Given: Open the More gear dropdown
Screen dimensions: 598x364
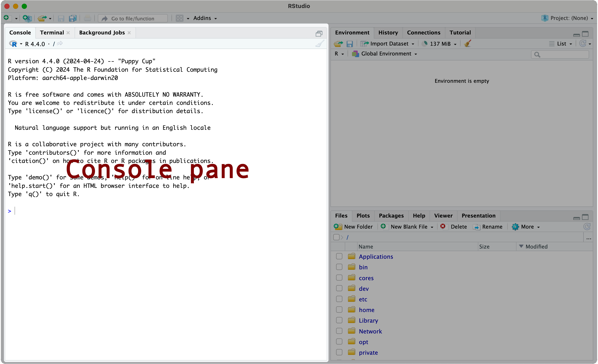Looking at the screenshot, I should 526,227.
